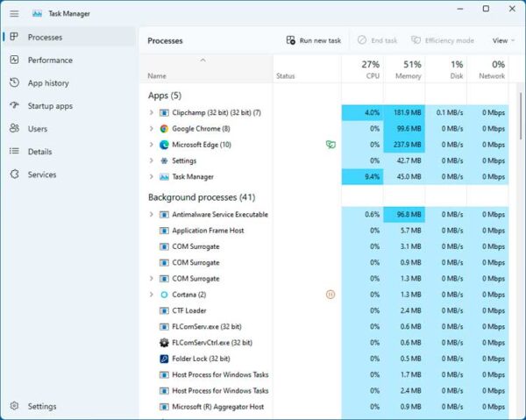Open the App history page

[x=68, y=82]
